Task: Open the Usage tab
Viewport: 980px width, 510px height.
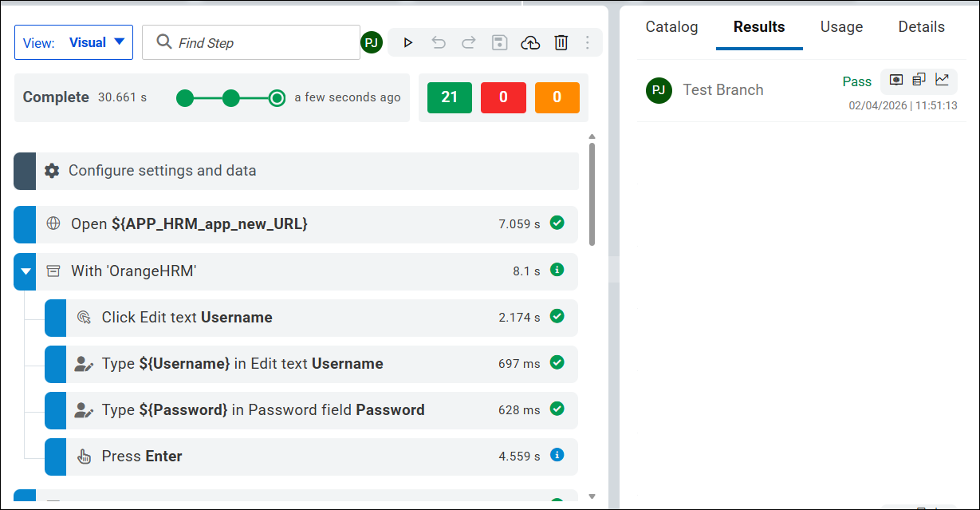Action: [841, 27]
